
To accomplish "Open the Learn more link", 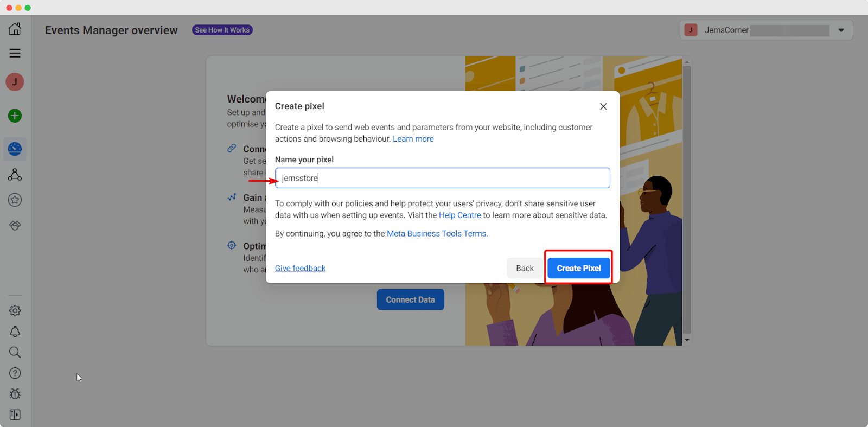I will [x=413, y=139].
